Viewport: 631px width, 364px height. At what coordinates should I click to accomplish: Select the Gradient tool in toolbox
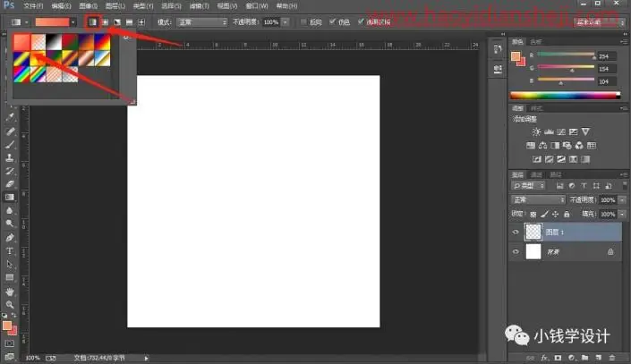point(10,197)
